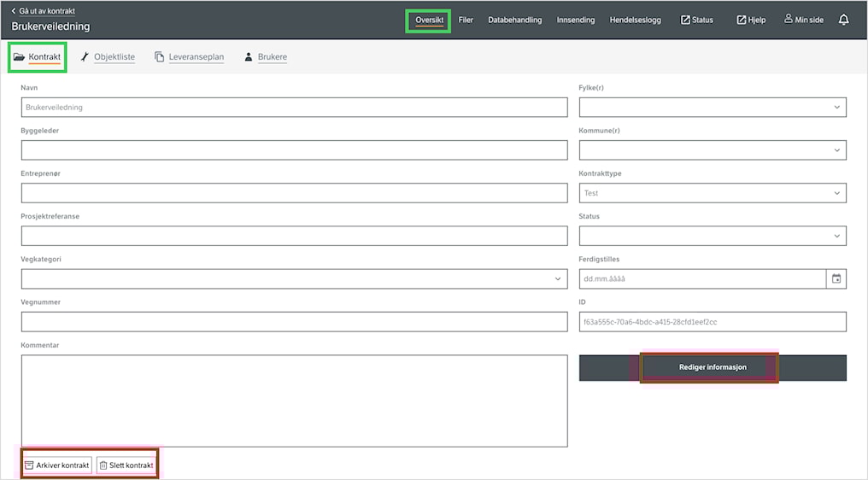Click the Leveranseplan copy icon

click(160, 57)
